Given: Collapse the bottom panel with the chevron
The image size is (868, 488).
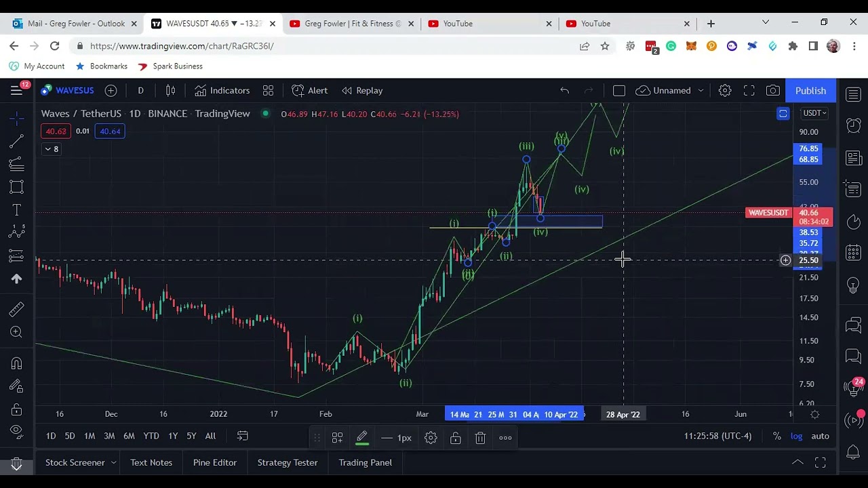Looking at the screenshot, I should pyautogui.click(x=797, y=462).
